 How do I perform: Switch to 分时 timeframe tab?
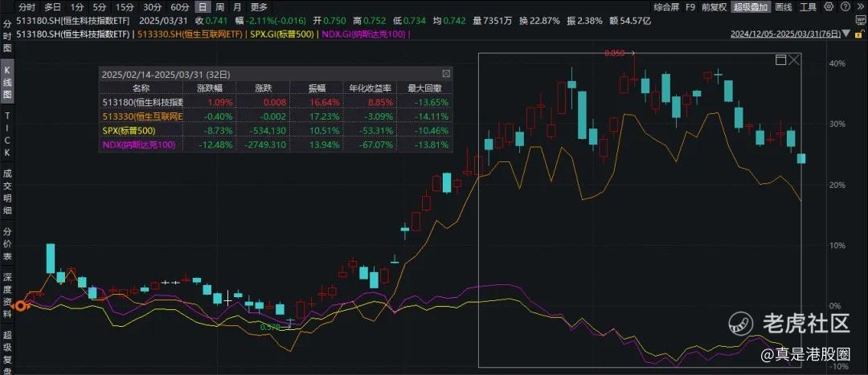27,7
